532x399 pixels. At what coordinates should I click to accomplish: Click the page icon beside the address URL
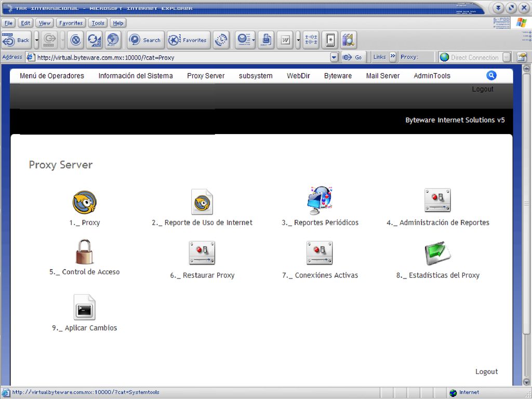(31, 57)
